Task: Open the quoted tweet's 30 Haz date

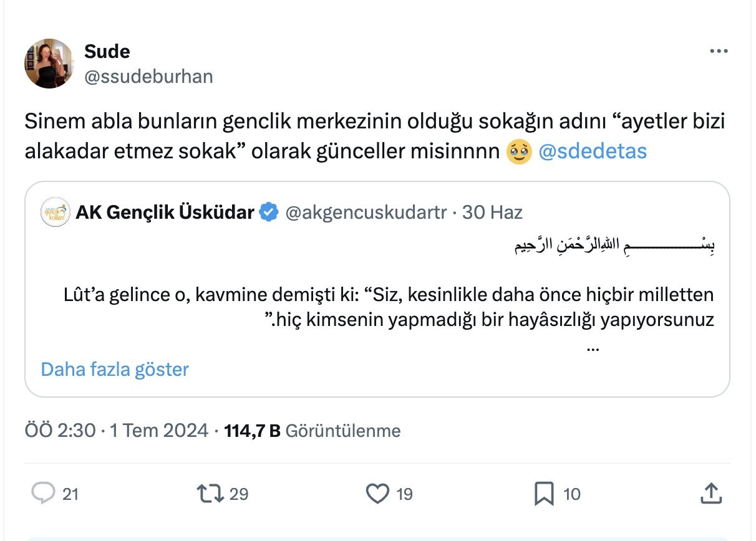Action: [492, 213]
